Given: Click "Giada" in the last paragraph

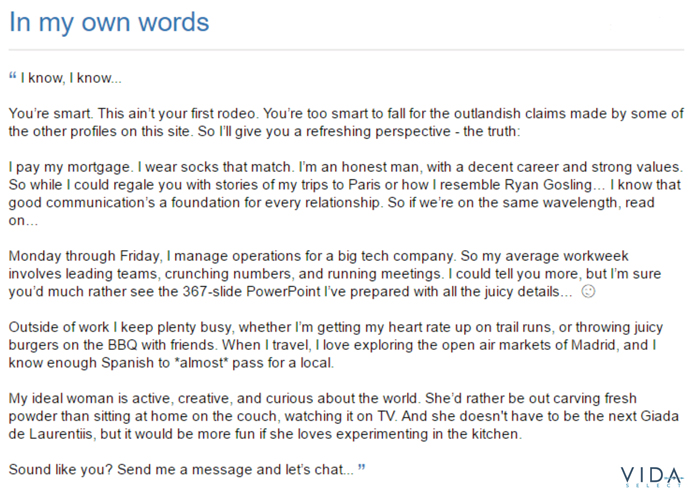Looking at the screenshot, I should 659,416.
